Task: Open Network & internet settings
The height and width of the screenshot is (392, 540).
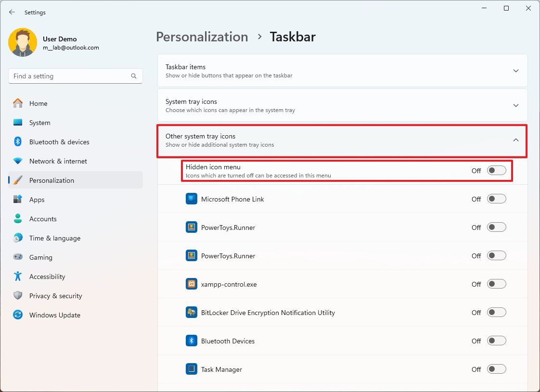Action: tap(58, 161)
